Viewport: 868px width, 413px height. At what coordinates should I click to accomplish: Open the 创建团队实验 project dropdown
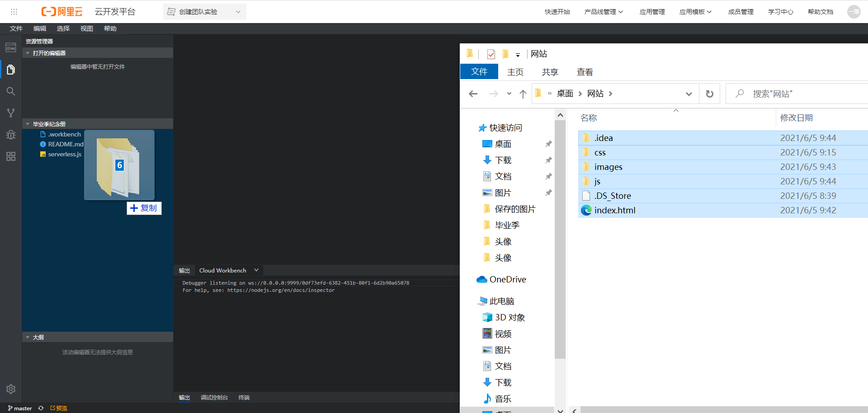tap(205, 12)
